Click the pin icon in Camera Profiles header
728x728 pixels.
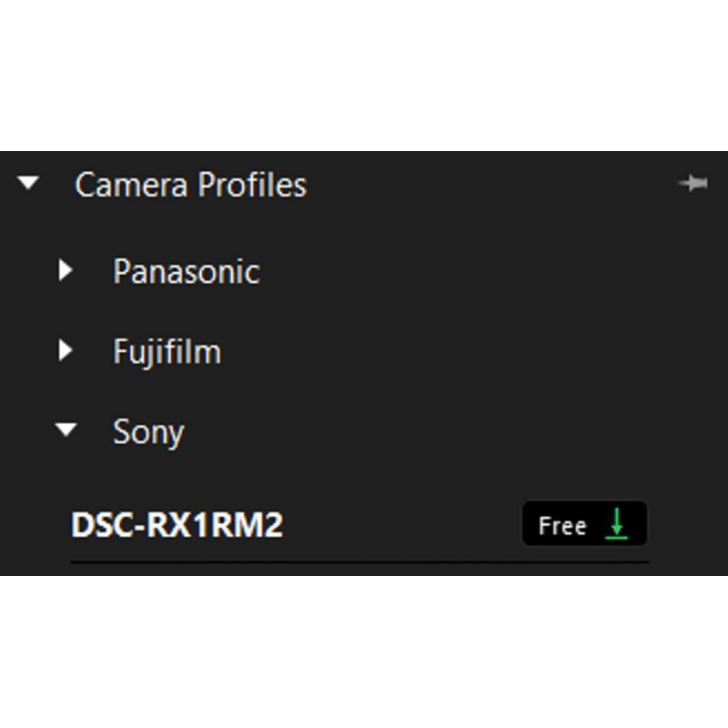point(693,184)
